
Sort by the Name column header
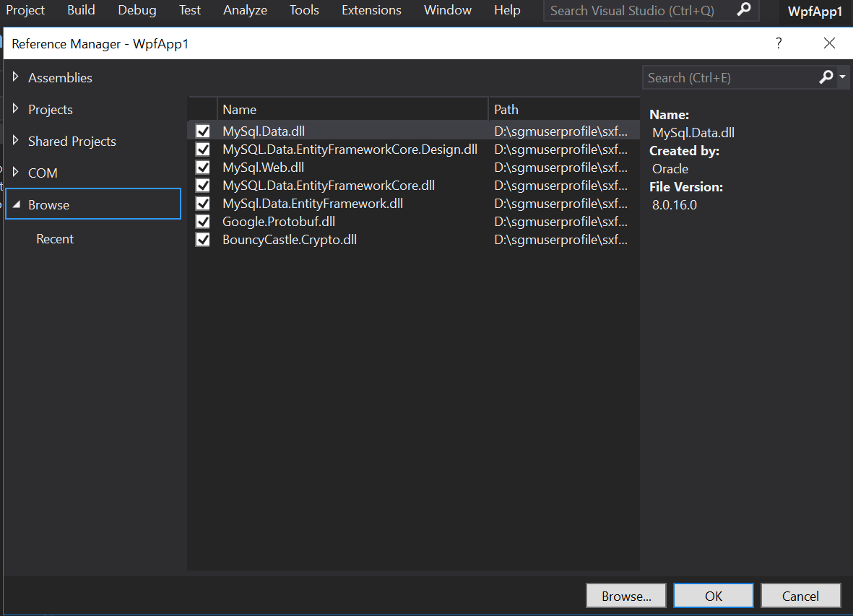point(352,109)
